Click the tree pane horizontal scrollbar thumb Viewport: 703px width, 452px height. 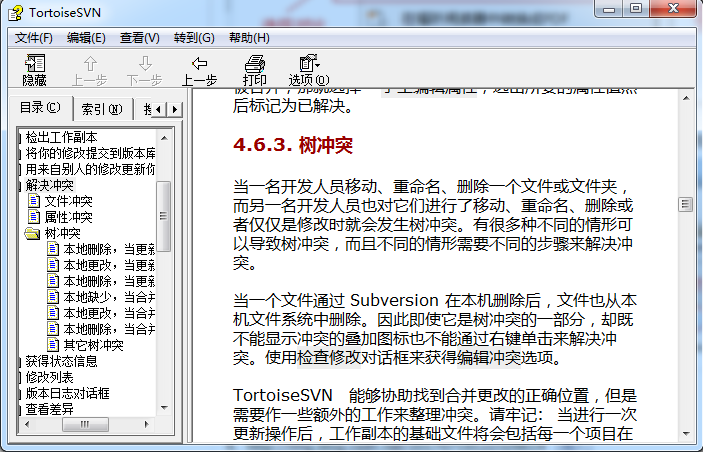click(85, 424)
